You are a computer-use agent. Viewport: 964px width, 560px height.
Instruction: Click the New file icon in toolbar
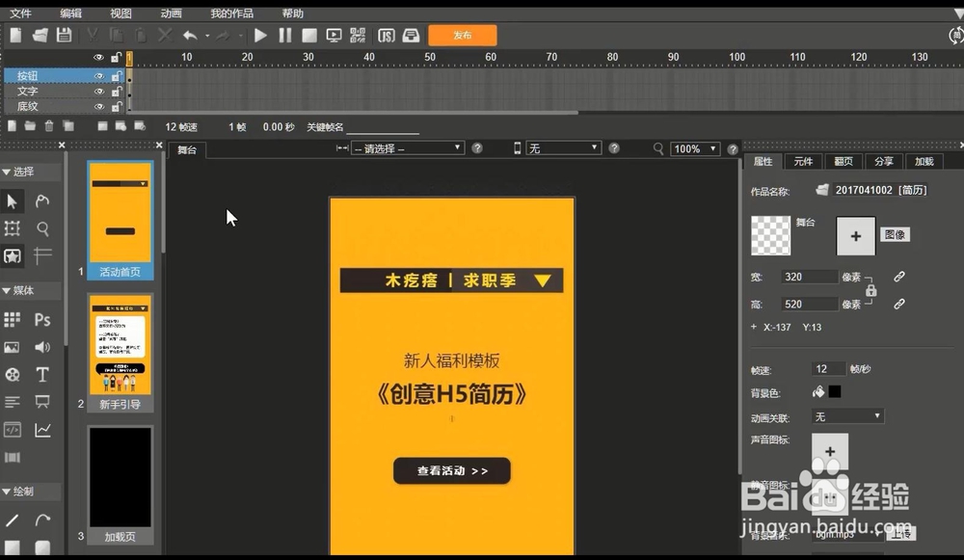coord(16,35)
